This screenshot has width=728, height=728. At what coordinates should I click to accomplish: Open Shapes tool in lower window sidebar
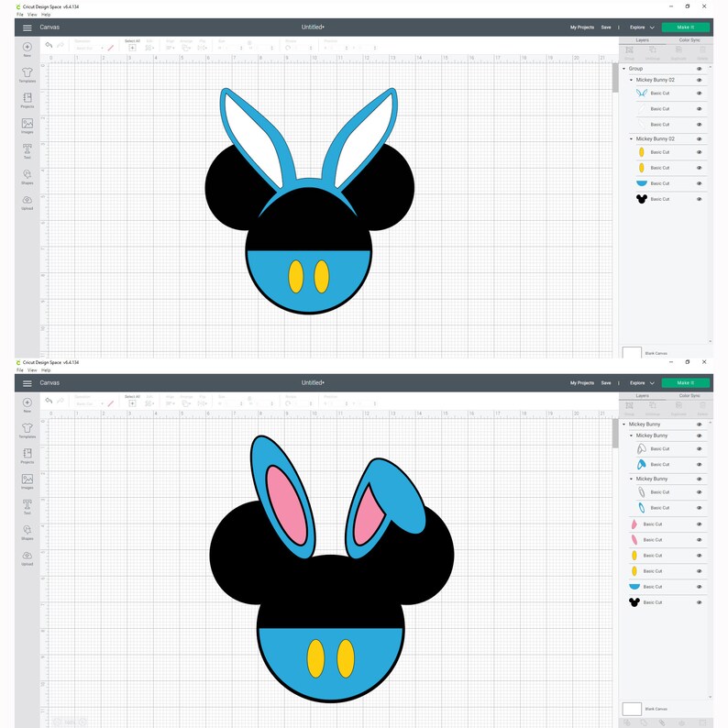[x=28, y=532]
